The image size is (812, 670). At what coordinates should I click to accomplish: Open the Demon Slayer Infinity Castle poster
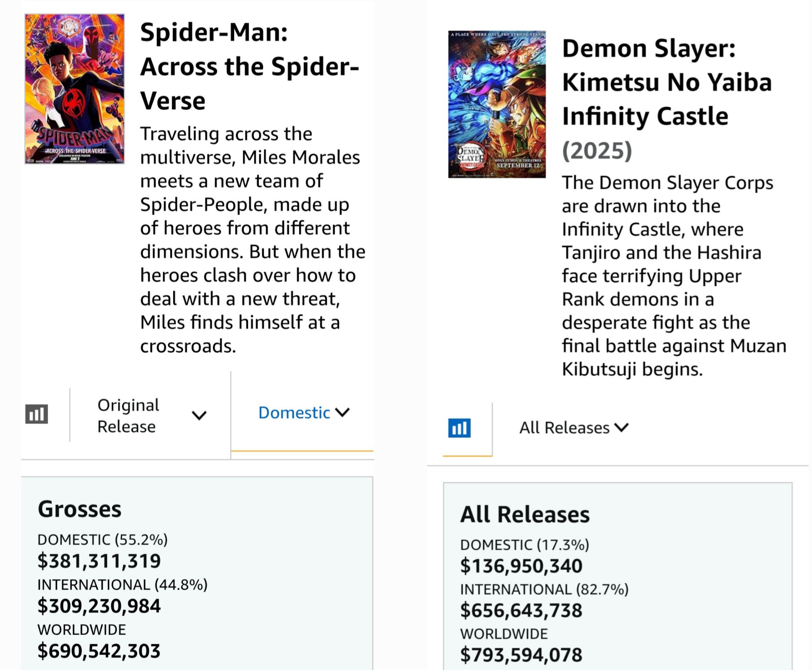coord(497,104)
